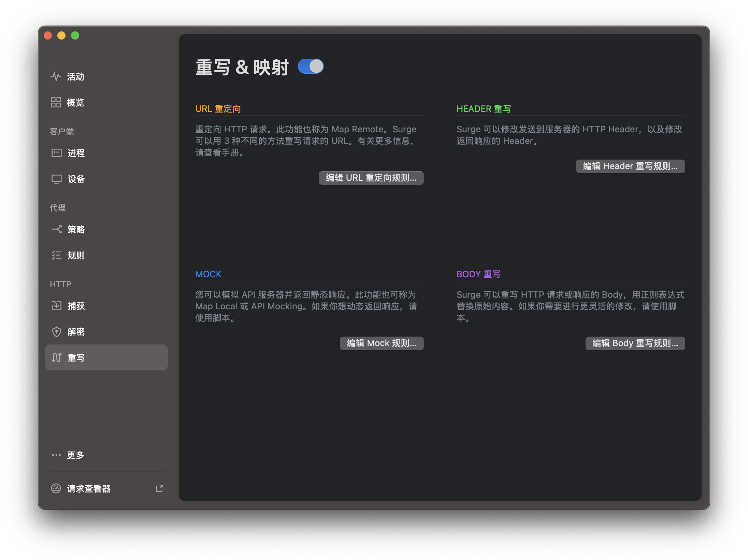Click 编辑 Header 重写规则 button
Screen dimensions: 748x560
[x=630, y=166]
